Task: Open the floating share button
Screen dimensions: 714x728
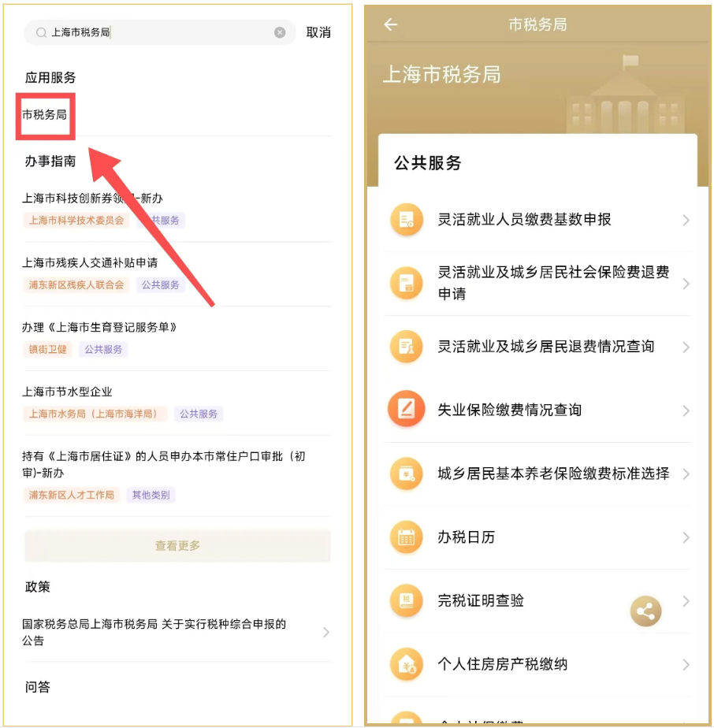Action: (x=645, y=611)
